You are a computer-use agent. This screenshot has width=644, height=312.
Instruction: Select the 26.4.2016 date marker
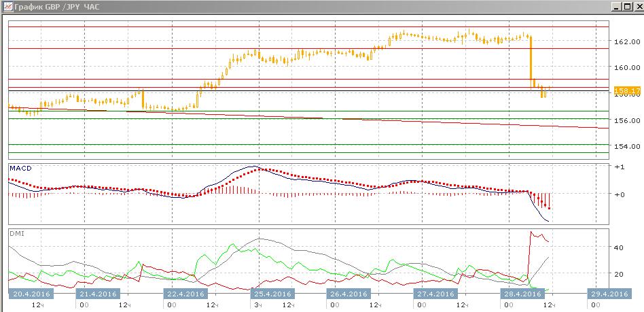click(348, 294)
